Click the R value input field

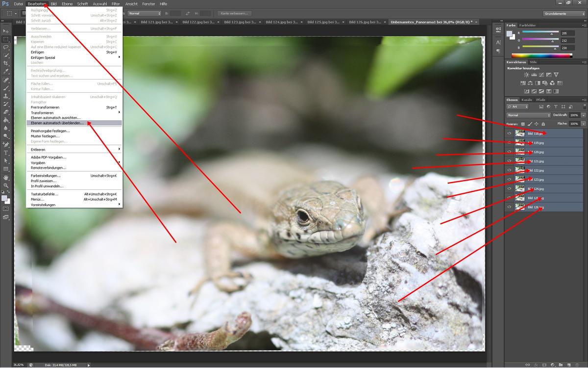pyautogui.click(x=567, y=33)
